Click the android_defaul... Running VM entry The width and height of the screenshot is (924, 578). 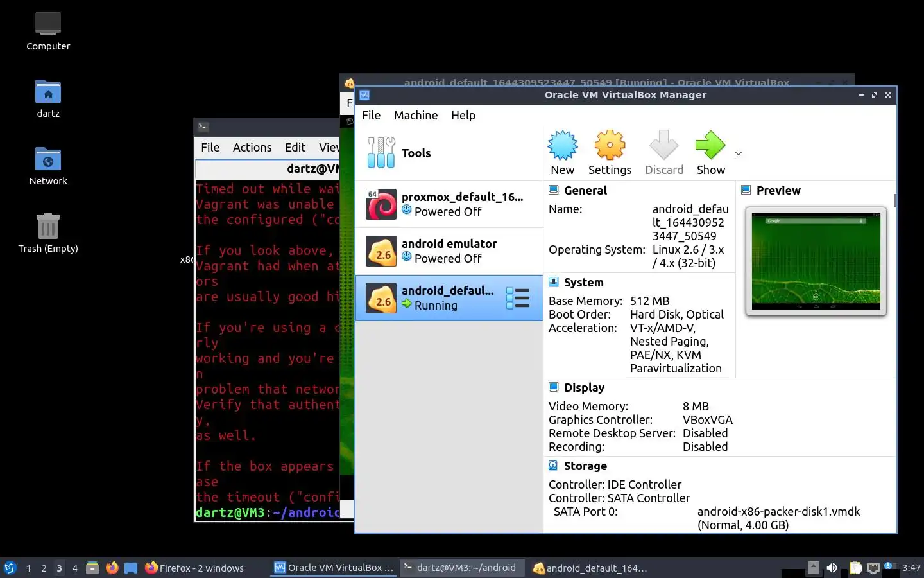coord(449,298)
